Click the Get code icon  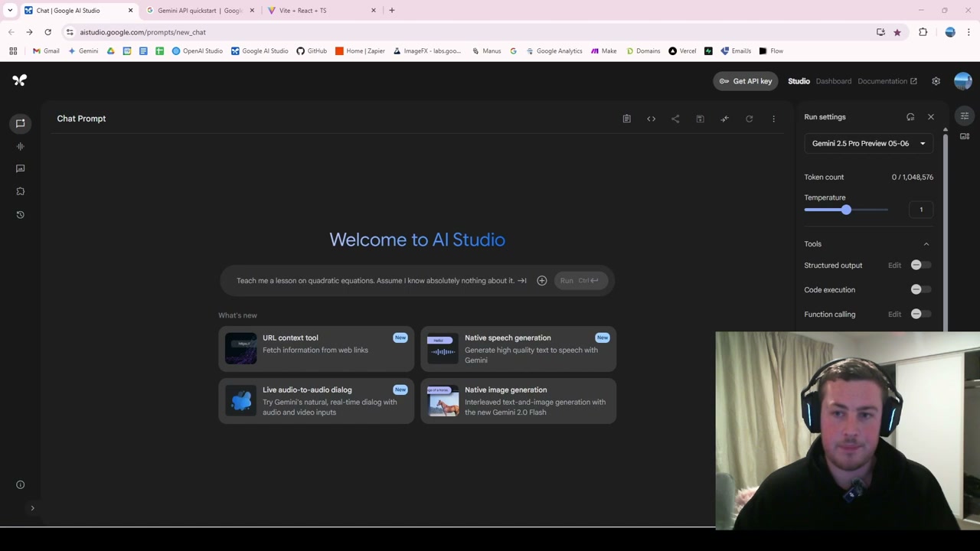point(651,119)
